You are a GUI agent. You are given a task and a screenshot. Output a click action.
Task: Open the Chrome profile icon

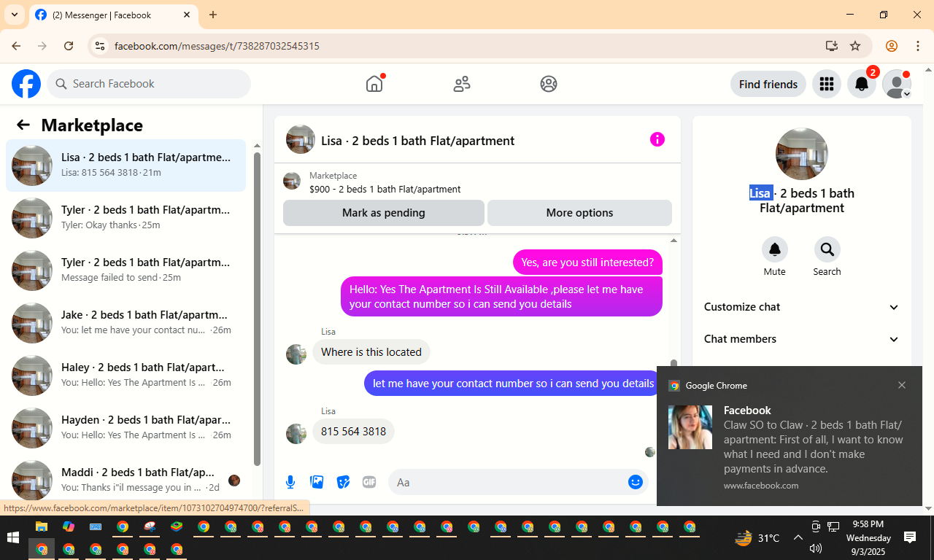coord(892,46)
